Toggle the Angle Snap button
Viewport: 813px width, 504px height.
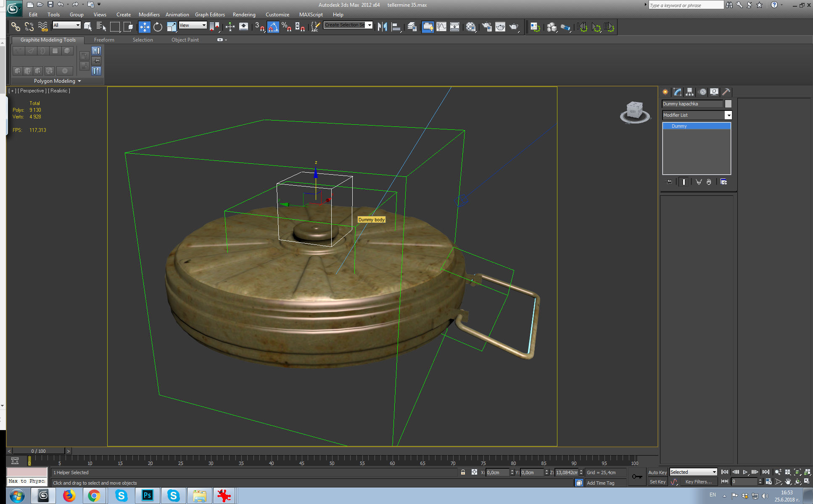click(x=273, y=27)
